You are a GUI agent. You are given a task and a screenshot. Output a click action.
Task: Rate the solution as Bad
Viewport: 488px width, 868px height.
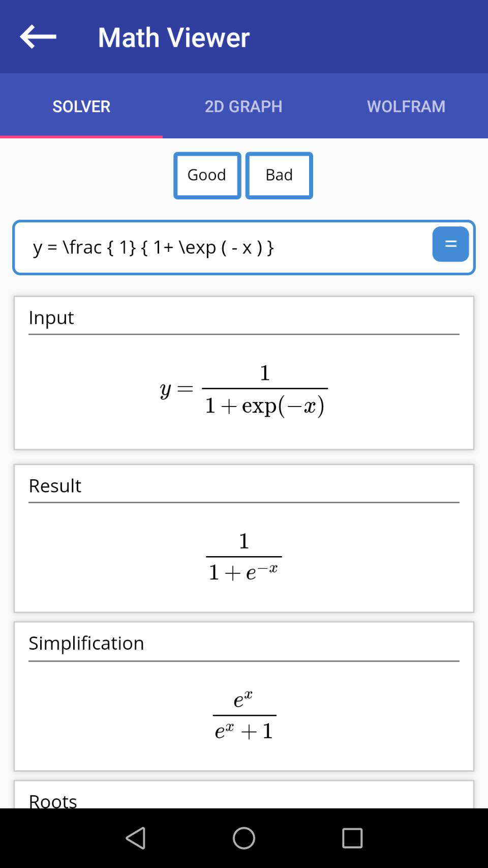279,175
